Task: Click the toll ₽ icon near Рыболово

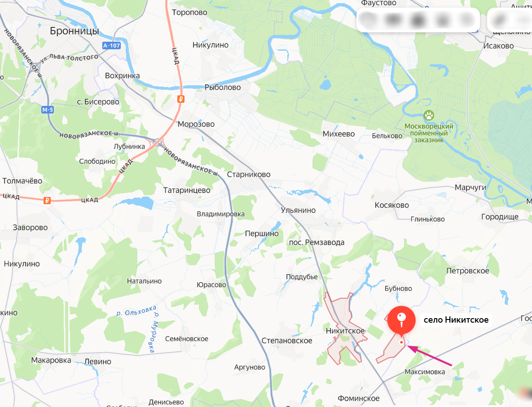Action: [181, 99]
